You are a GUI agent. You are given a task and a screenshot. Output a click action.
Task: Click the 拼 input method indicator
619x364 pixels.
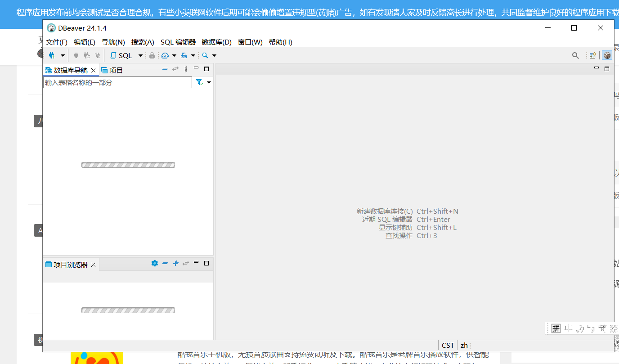(x=556, y=328)
